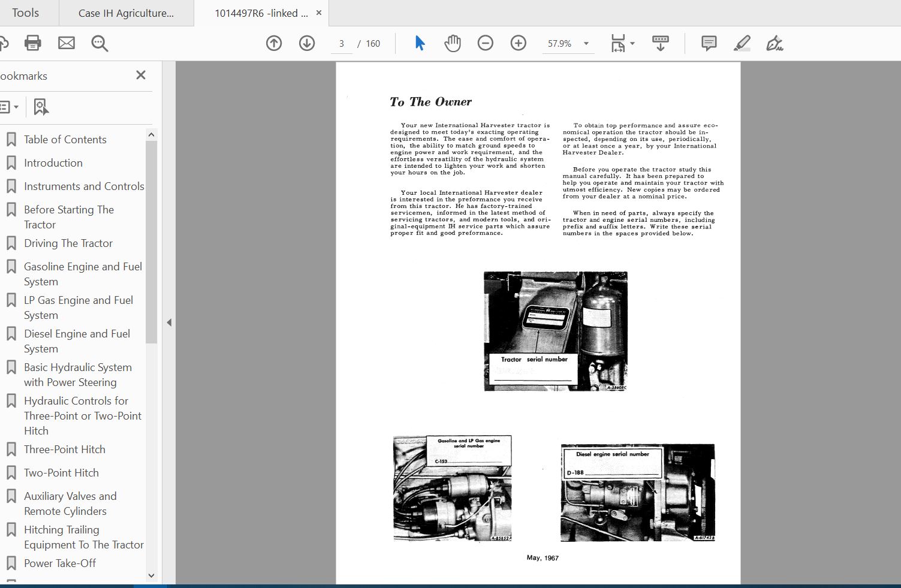Collapse the bookmarks pane with side arrow
The image size is (901, 588).
(169, 322)
